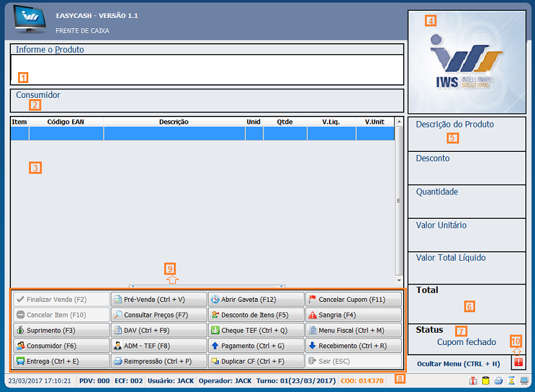This screenshot has height=392, width=535.
Task: Collapse the panel splitter above the button menu
Action: click(x=206, y=285)
